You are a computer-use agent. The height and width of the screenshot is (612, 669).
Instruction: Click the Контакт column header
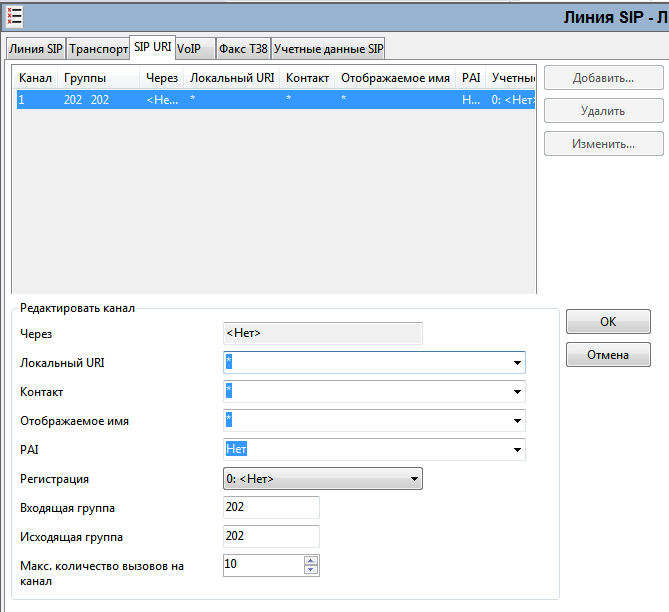tap(307, 78)
